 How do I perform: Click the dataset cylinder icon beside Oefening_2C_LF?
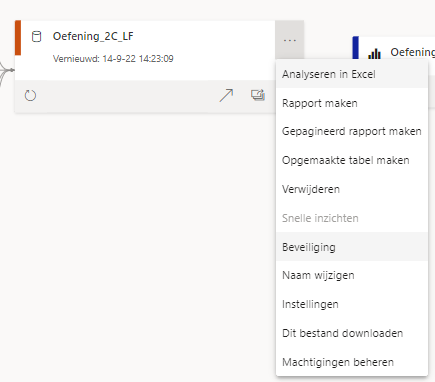37,37
